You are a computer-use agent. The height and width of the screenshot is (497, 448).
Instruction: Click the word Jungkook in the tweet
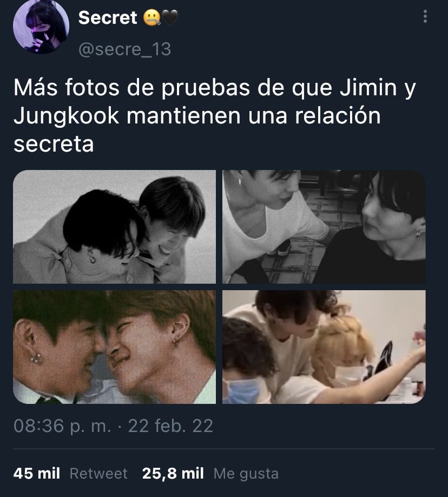click(66, 116)
